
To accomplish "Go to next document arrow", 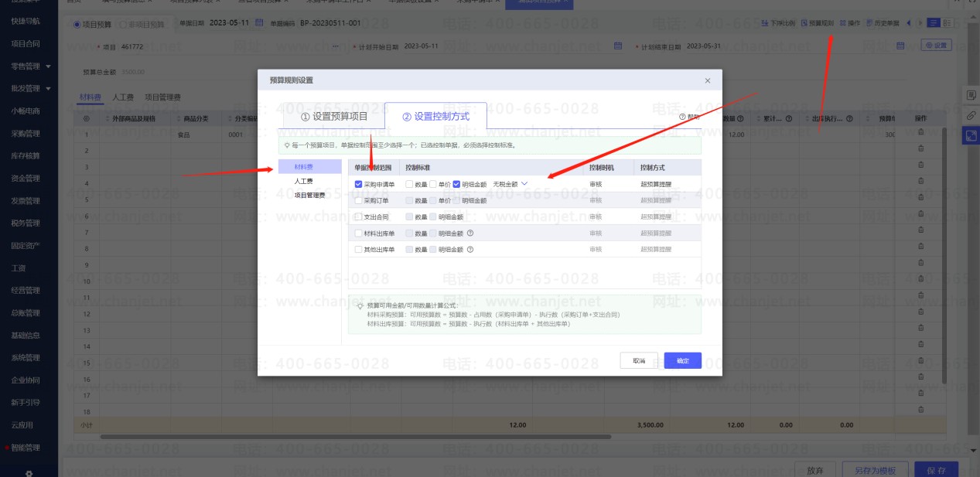I will click(x=920, y=23).
